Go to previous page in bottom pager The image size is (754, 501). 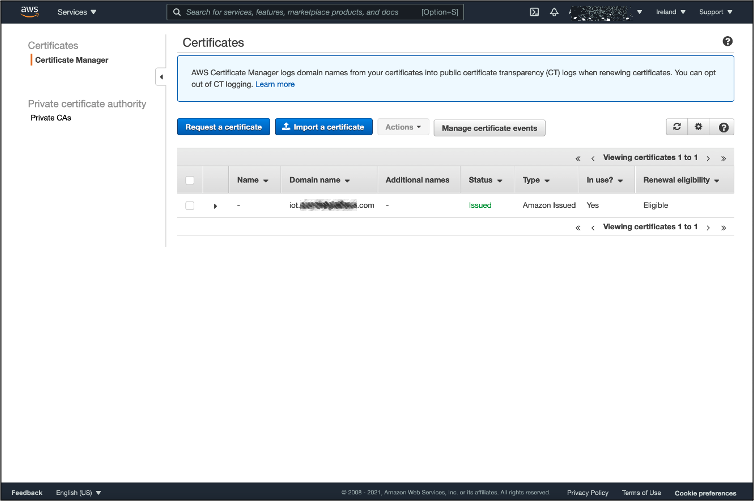[x=592, y=227]
